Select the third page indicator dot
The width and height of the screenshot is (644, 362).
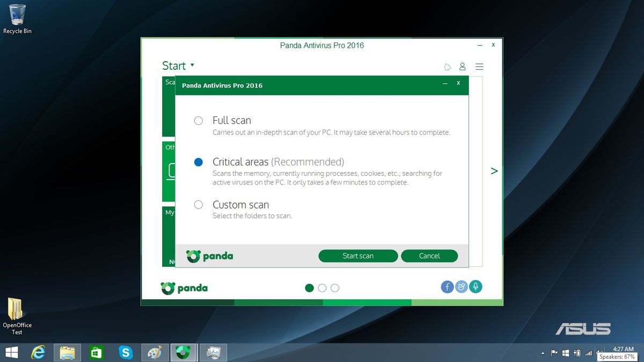pyautogui.click(x=335, y=288)
